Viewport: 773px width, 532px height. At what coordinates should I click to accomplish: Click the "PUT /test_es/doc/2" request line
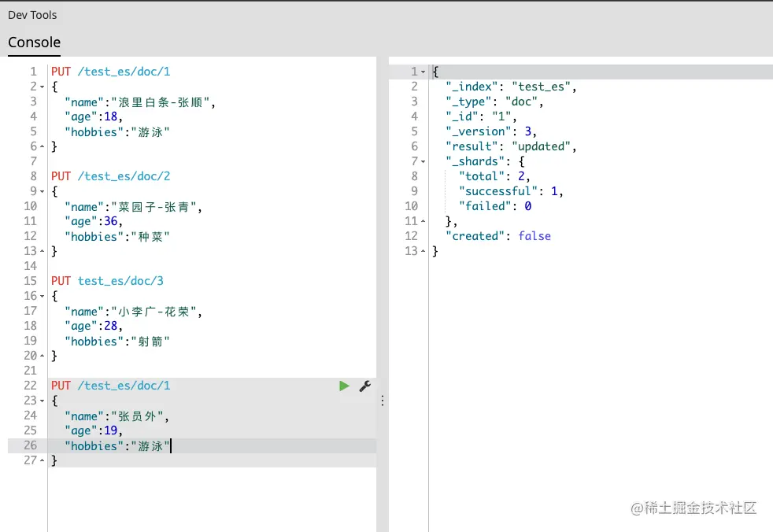[110, 176]
